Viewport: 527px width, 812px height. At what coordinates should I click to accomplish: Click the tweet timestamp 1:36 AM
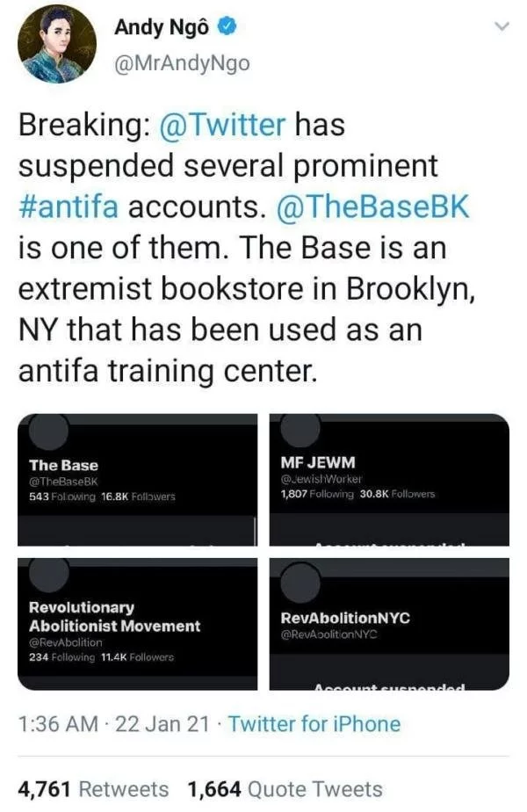[57, 724]
